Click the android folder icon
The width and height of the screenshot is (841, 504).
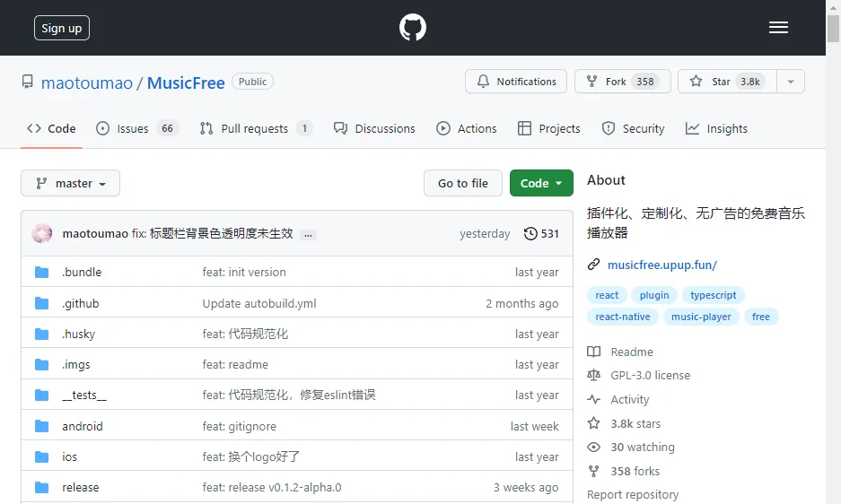[x=42, y=426]
